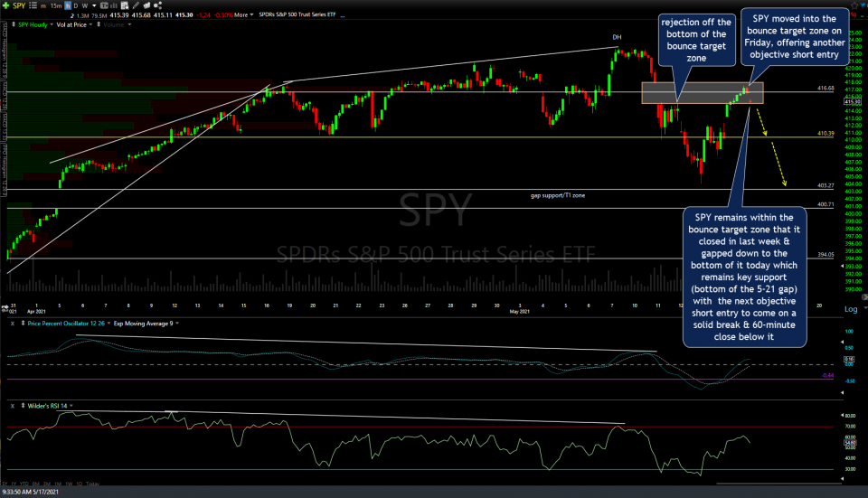Click the 'DH' label above the chart high

pos(617,37)
